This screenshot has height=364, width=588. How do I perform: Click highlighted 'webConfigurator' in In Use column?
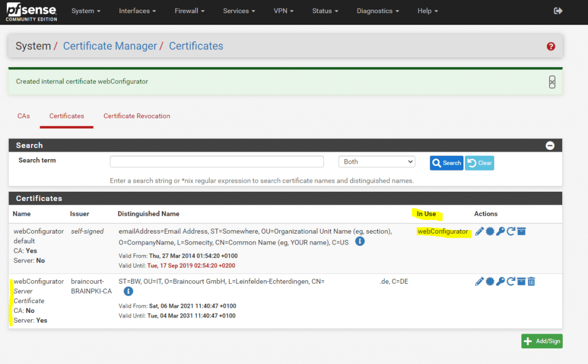tap(443, 231)
